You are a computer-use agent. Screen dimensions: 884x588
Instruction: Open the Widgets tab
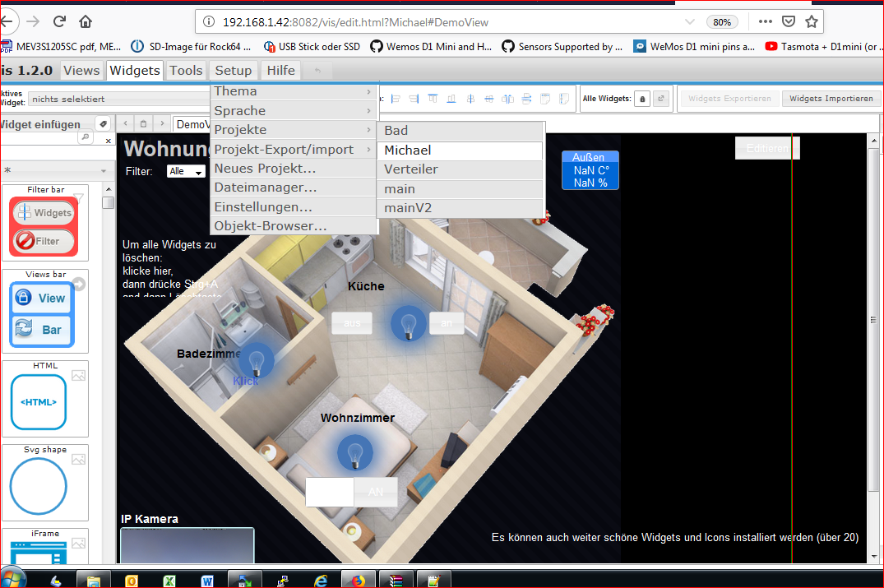point(135,71)
